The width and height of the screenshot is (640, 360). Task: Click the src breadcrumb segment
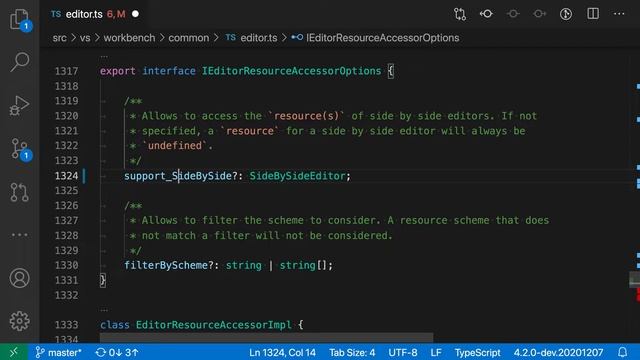[59, 38]
